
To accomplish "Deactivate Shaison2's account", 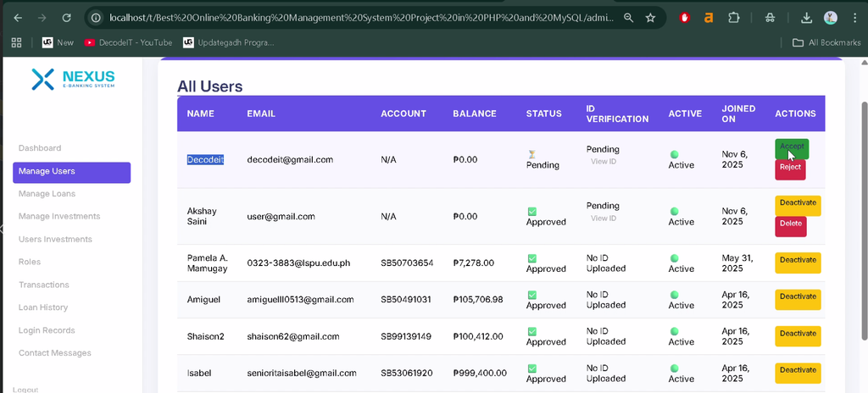I will (798, 336).
